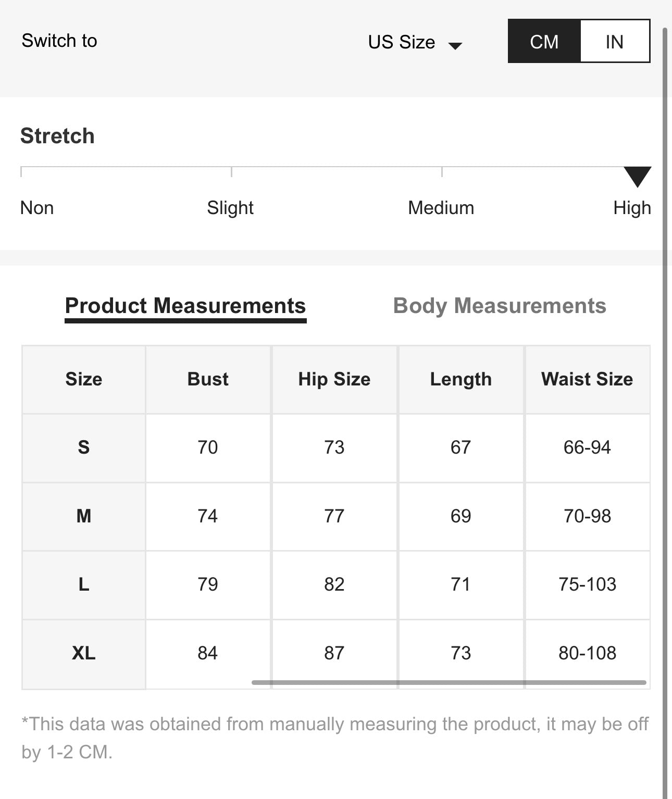Click the horizontal table scrollbar

click(x=449, y=682)
